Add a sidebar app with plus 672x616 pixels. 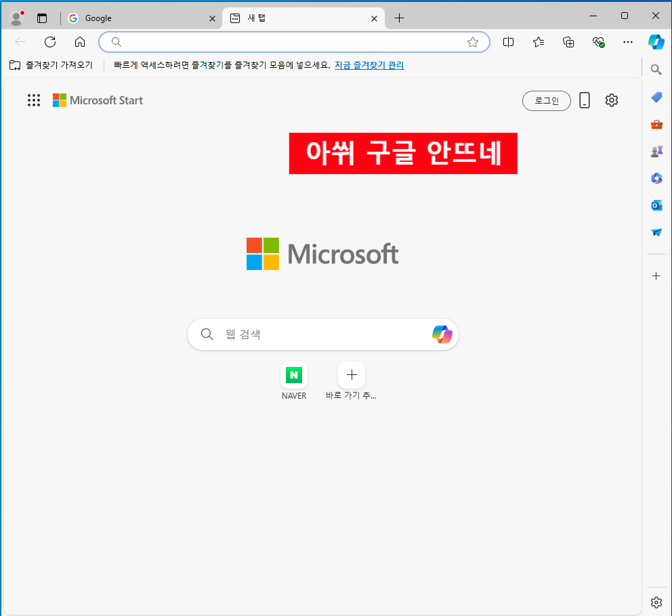click(x=656, y=276)
